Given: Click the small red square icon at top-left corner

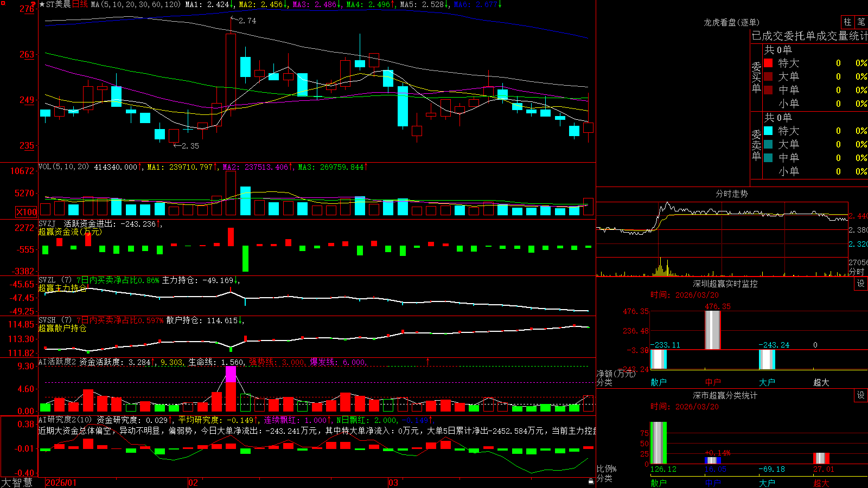Looking at the screenshot, I should tap(2, 2).
